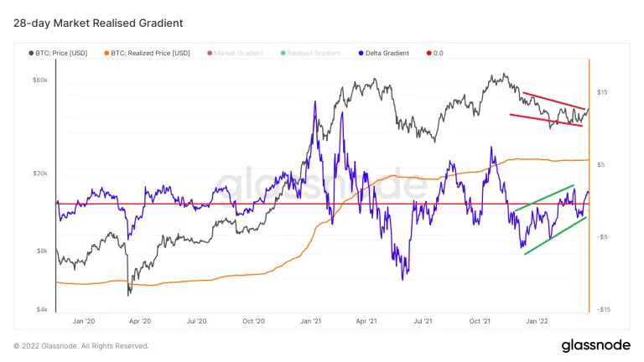Click the gray BTC Price legend dot

pyautogui.click(x=31, y=53)
